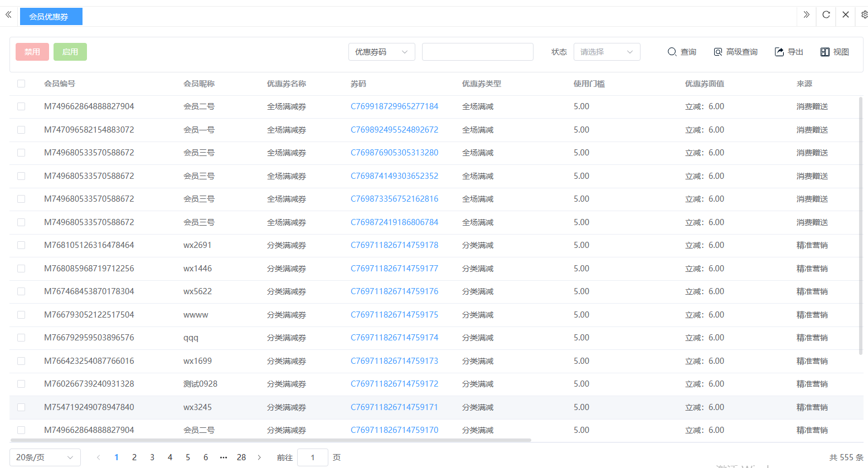Toggle the select-all checkbox in table header
The width and height of the screenshot is (868, 468).
click(x=21, y=84)
